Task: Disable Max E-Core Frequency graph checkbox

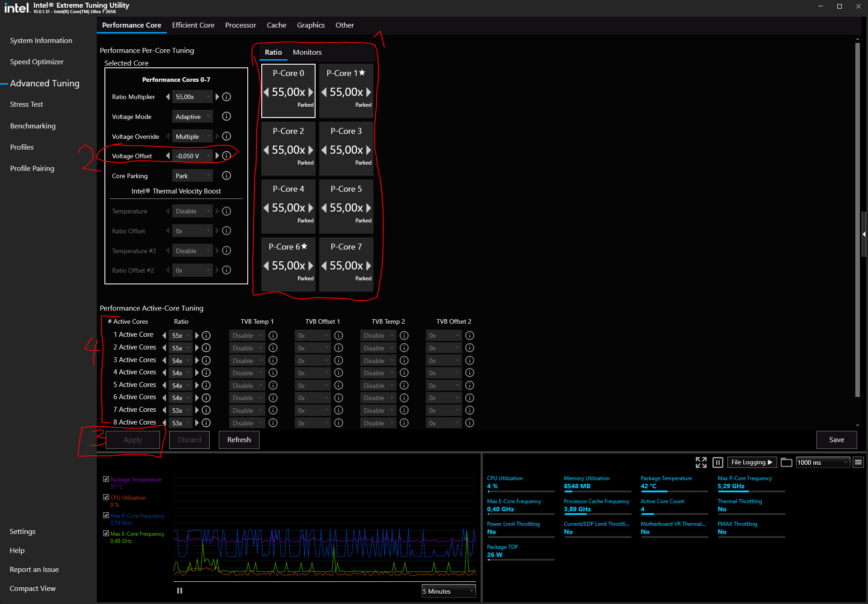Action: tap(106, 533)
